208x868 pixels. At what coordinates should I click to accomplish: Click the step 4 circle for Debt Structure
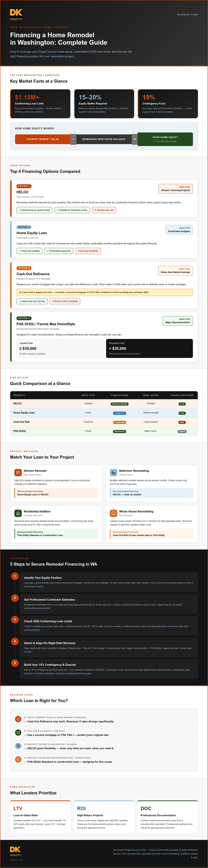15,641
